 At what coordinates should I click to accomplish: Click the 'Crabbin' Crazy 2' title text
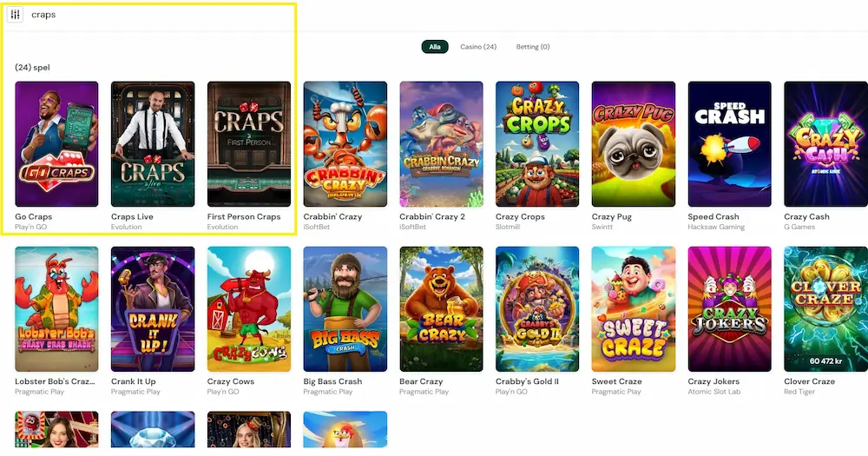click(432, 216)
